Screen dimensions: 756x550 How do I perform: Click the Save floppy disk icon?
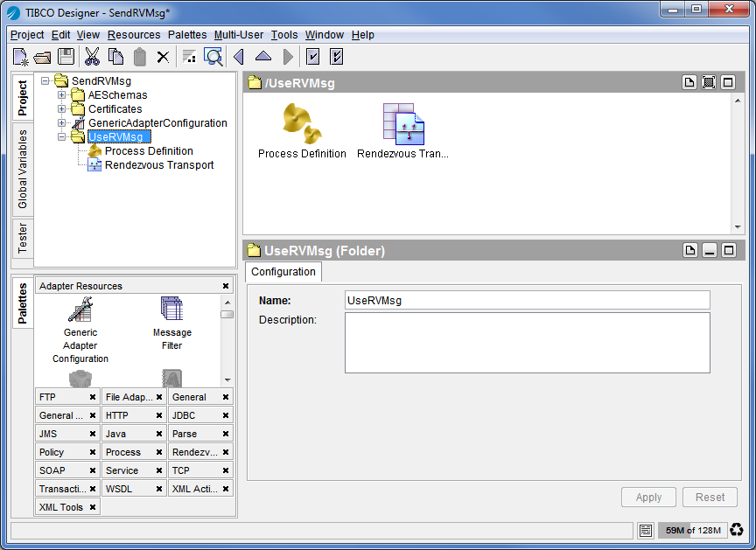click(x=66, y=56)
